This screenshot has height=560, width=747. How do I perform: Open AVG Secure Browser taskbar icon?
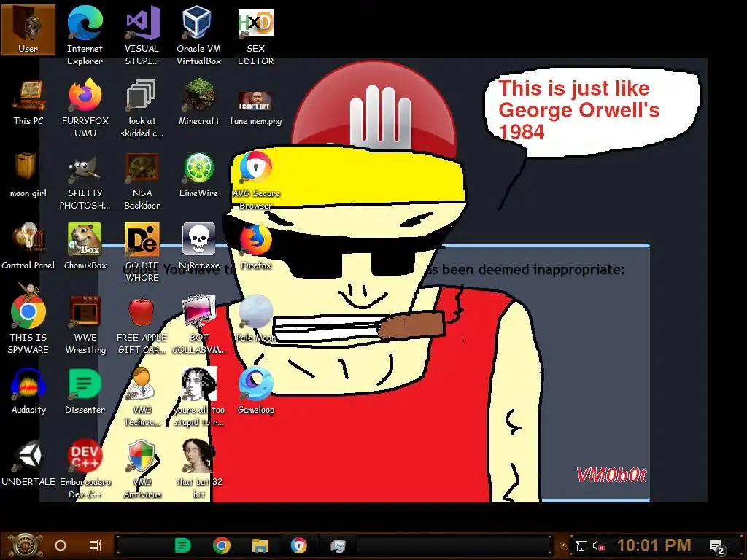click(298, 545)
